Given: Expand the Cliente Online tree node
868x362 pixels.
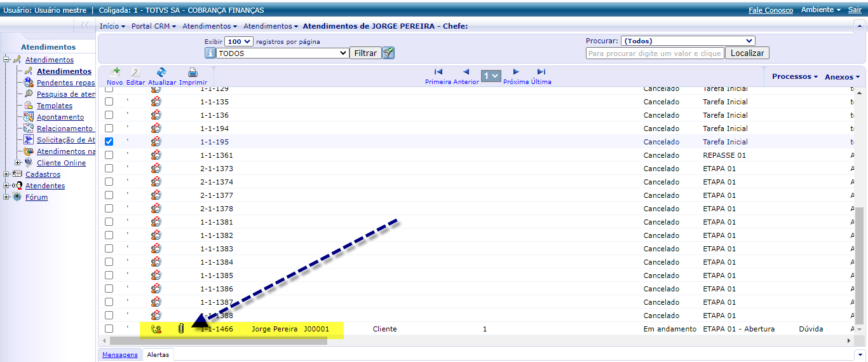Looking at the screenshot, I should 18,163.
